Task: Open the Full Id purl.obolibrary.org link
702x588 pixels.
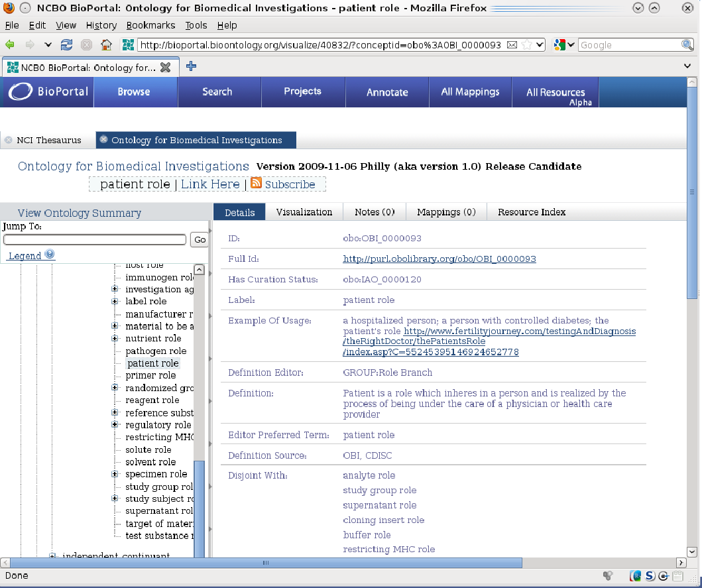Action: [439, 259]
